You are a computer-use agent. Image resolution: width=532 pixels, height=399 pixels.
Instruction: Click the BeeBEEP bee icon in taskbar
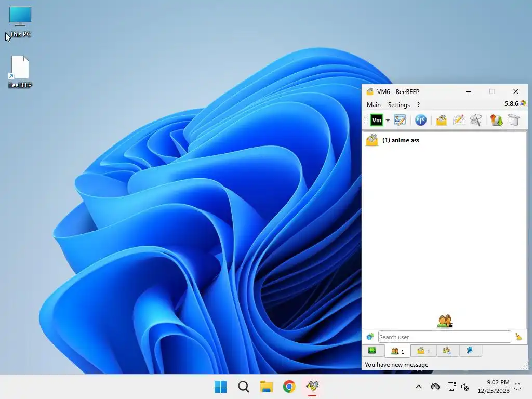coord(312,387)
